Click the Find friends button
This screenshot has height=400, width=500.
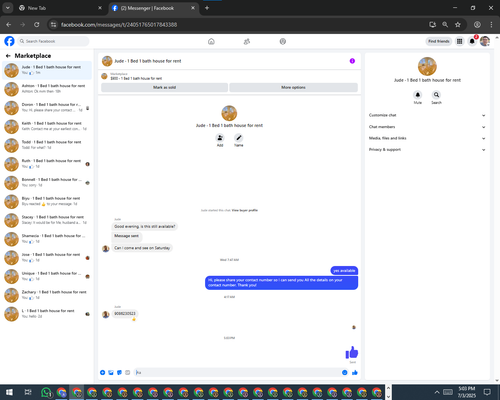pyautogui.click(x=439, y=41)
